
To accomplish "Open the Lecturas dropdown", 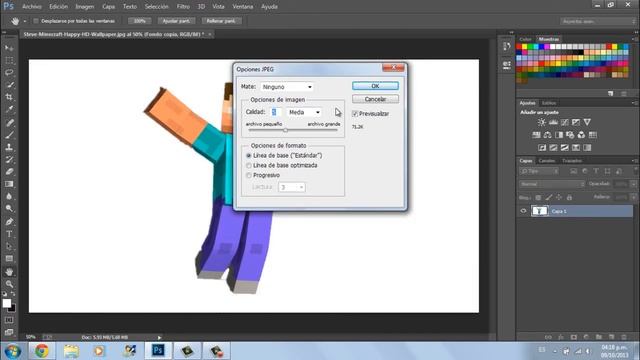I will (x=291, y=187).
